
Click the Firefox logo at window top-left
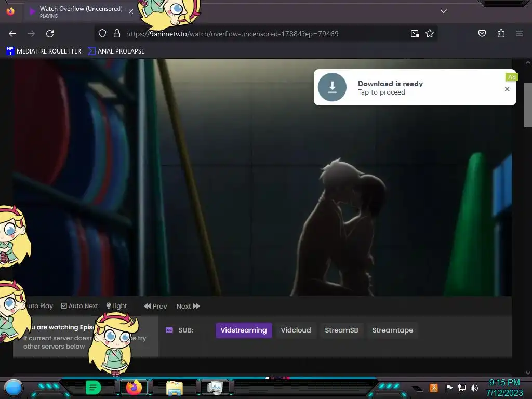coord(10,11)
